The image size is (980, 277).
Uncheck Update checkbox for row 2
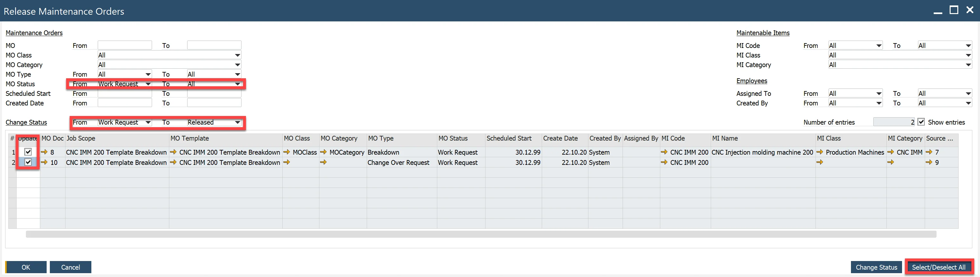[28, 162]
